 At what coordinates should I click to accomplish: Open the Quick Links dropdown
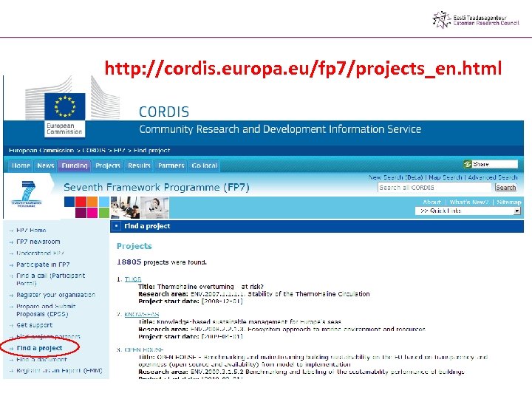[468, 211]
